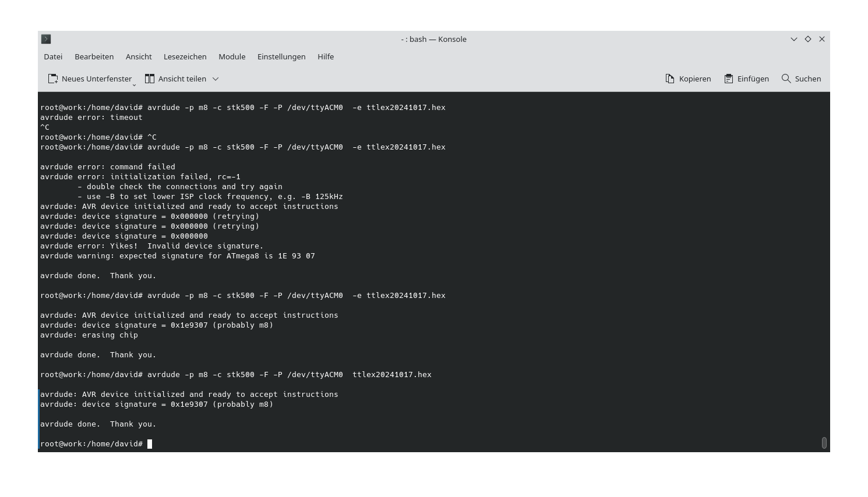Open the chevron menu in the window titlebar
This screenshot has width=868, height=497.
(x=793, y=39)
